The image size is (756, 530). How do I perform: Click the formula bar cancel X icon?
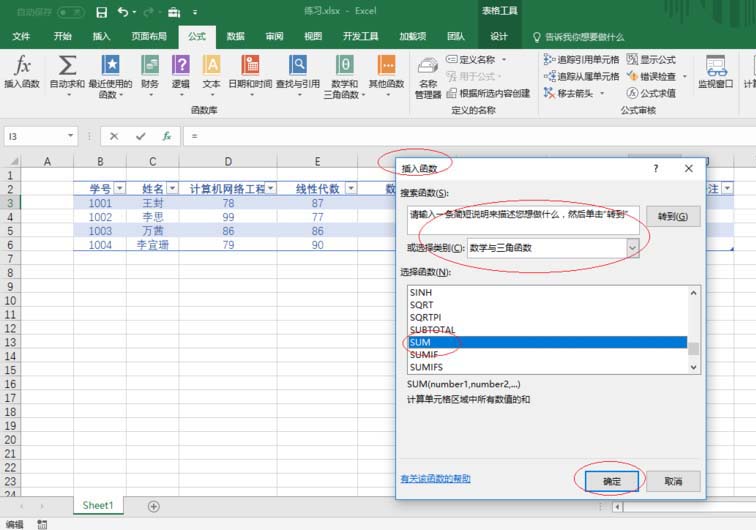[114, 136]
